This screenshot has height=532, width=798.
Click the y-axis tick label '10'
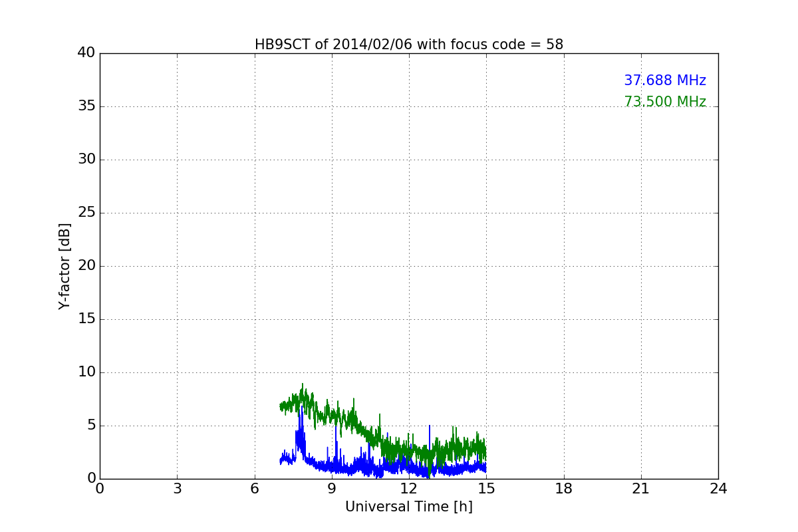click(86, 372)
